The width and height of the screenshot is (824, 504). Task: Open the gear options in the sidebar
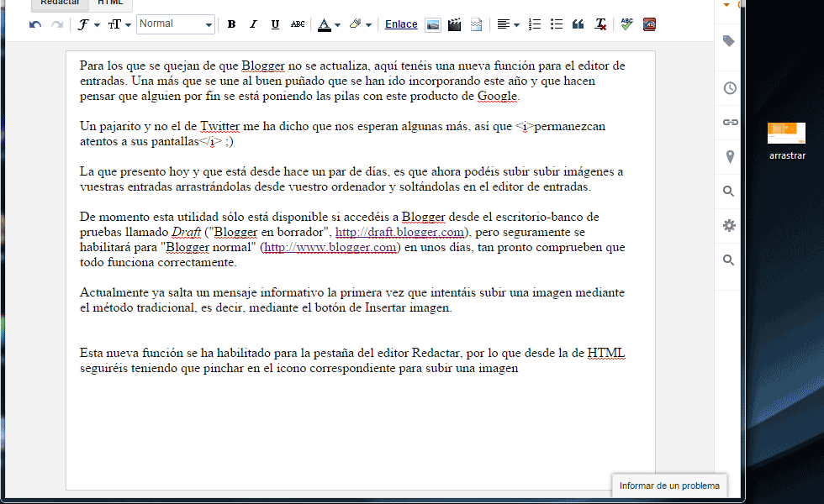click(x=729, y=226)
